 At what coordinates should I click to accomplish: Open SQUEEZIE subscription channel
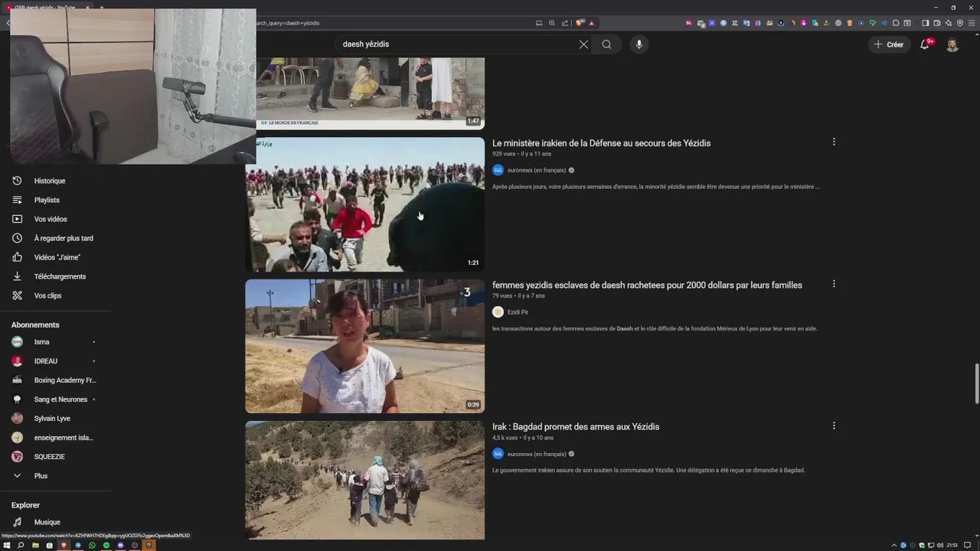(x=49, y=457)
